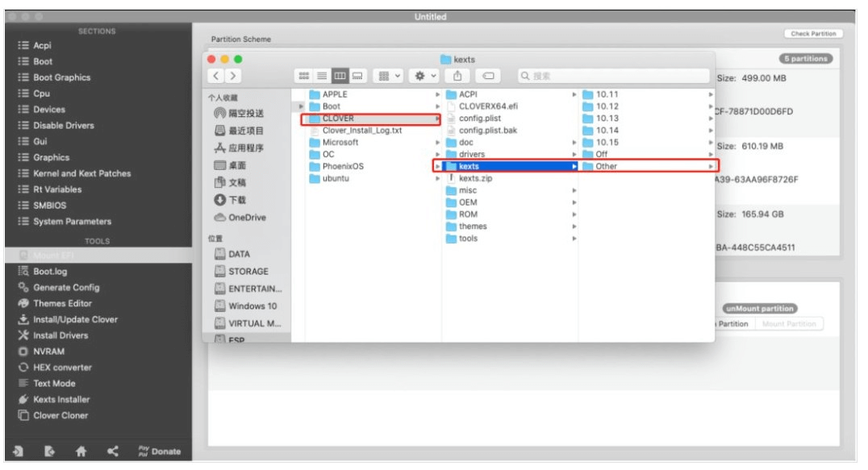Screen dimensions: 868x470
Task: Select the SMBIOS section
Action: pyautogui.click(x=50, y=206)
